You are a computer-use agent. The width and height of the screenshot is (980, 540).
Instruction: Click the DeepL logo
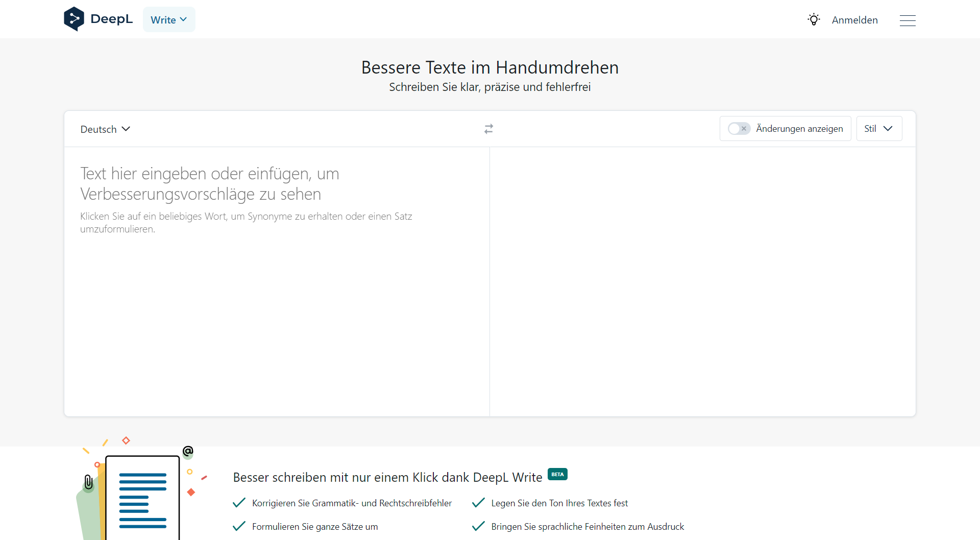tap(98, 19)
